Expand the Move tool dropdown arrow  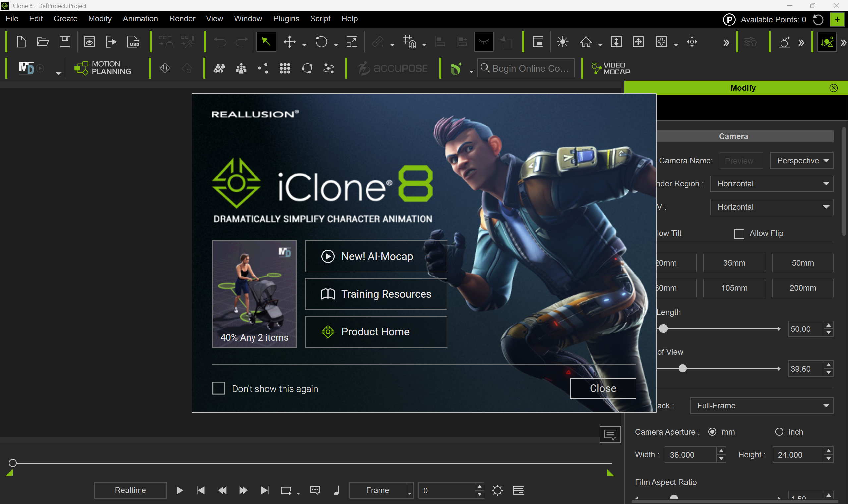[304, 45]
